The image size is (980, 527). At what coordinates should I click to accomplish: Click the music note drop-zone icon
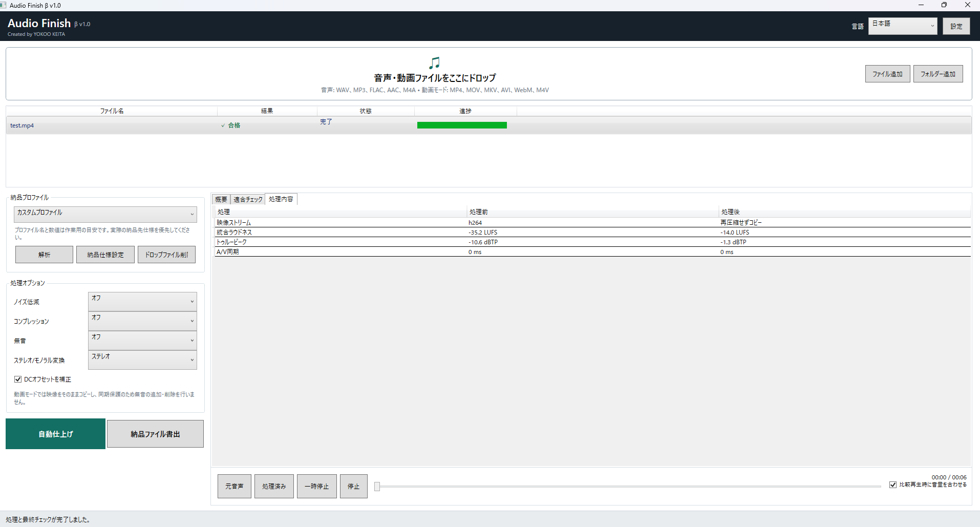point(434,63)
